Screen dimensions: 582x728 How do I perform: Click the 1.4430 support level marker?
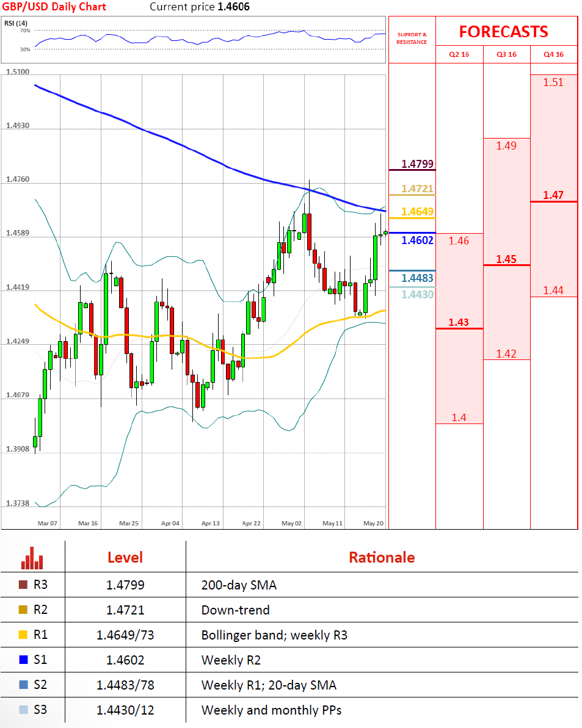(417, 294)
